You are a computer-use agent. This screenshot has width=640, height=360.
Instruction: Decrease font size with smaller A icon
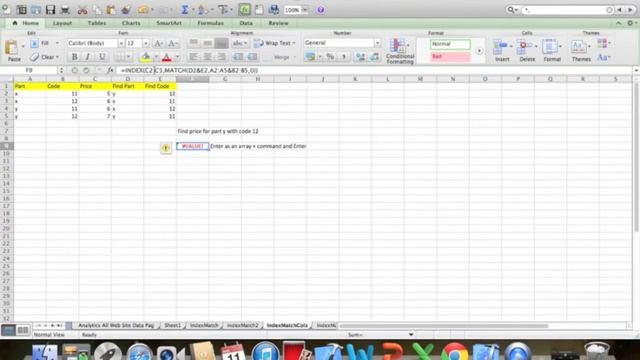[172, 43]
